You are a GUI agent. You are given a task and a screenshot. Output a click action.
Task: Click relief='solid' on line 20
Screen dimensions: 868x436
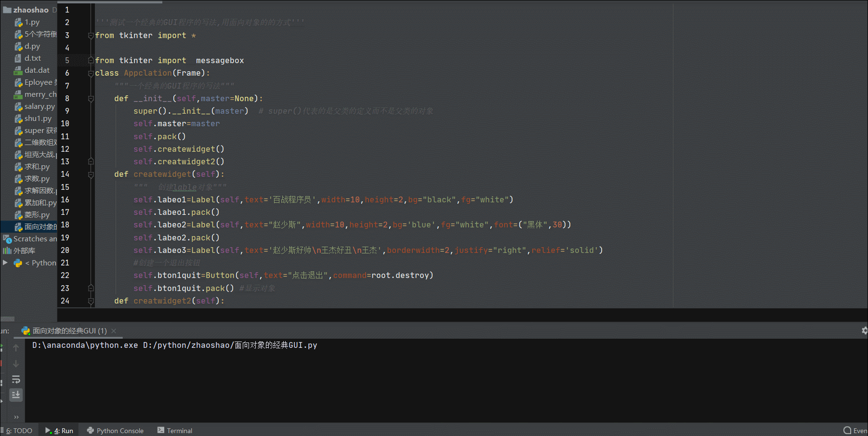point(565,251)
